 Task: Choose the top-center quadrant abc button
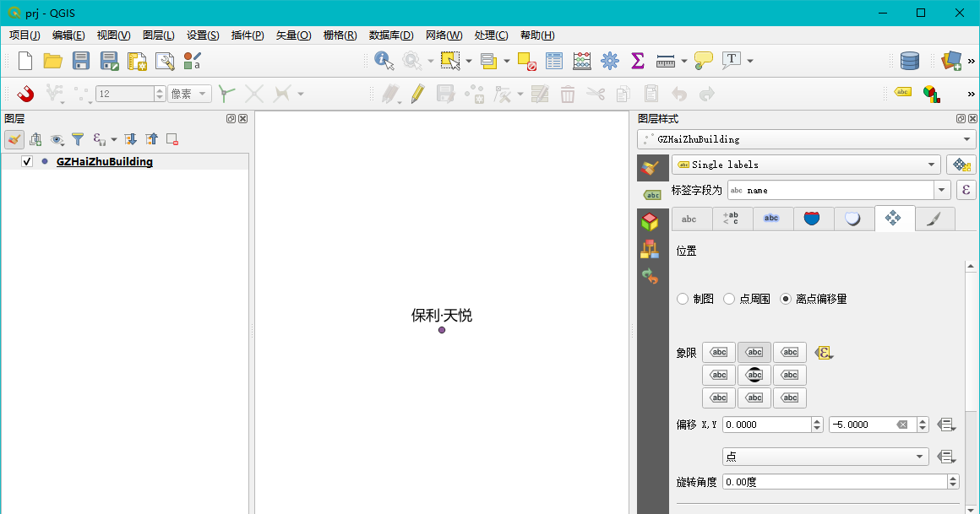[x=754, y=352]
